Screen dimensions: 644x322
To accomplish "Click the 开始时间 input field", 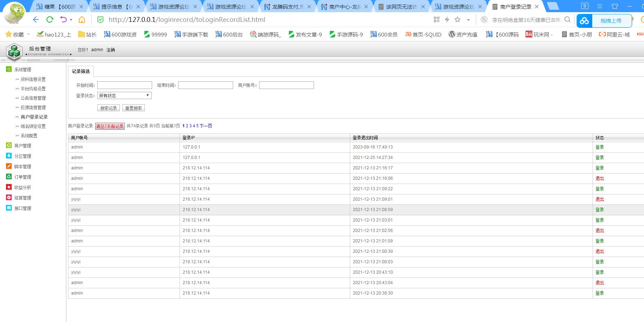I will tap(124, 85).
